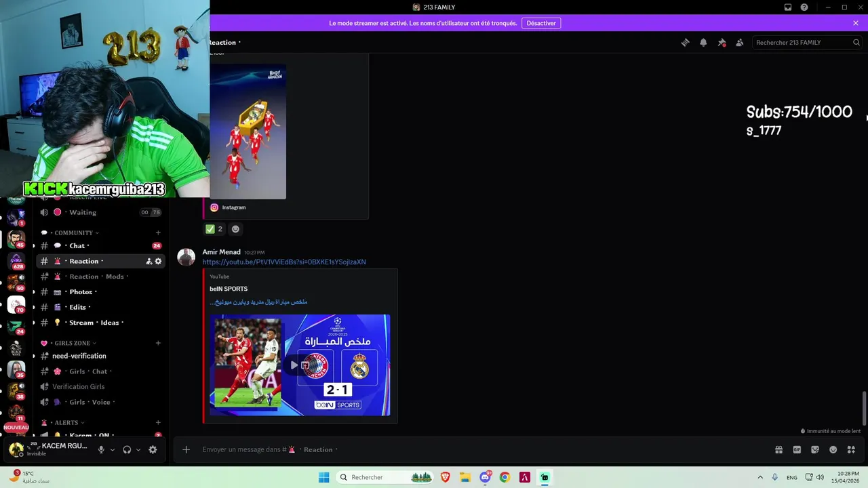Collapse the GIRLS ZONE category

71,343
